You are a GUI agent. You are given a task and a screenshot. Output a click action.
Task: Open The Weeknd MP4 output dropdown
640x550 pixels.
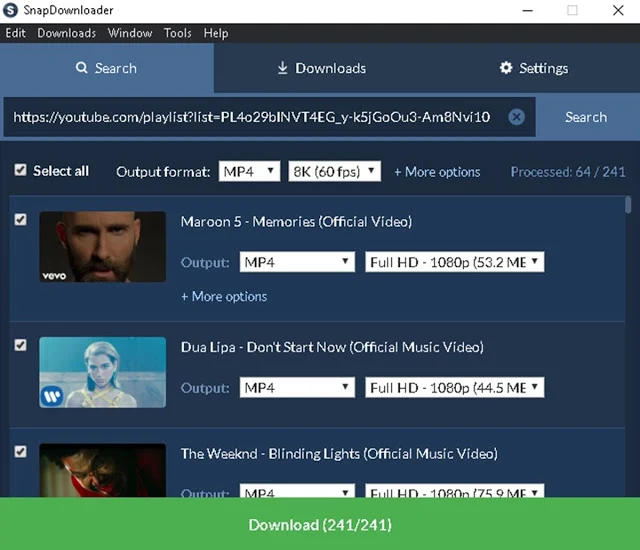pyautogui.click(x=297, y=491)
